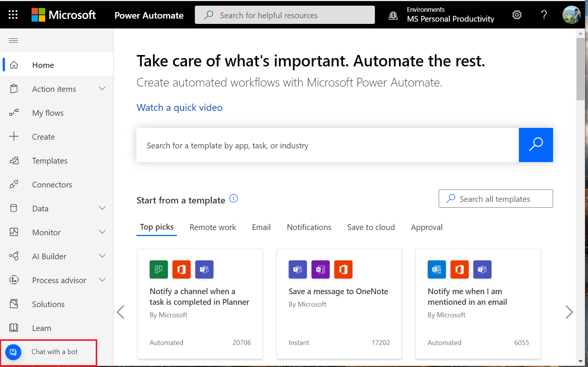Image resolution: width=588 pixels, height=367 pixels.
Task: Switch to the Approval tab
Action: coord(427,227)
